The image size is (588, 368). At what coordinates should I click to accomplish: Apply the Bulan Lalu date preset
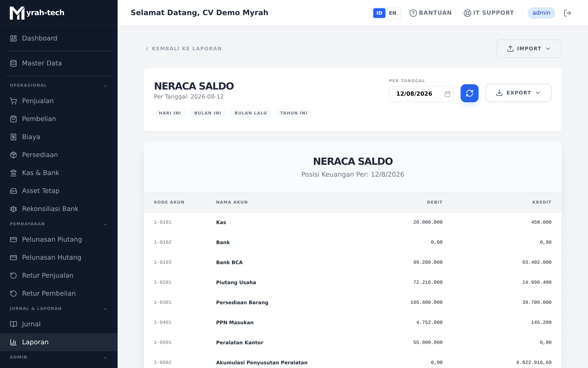click(251, 113)
